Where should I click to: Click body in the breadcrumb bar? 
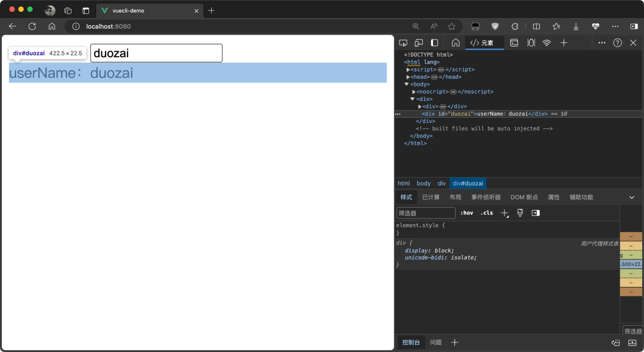423,183
